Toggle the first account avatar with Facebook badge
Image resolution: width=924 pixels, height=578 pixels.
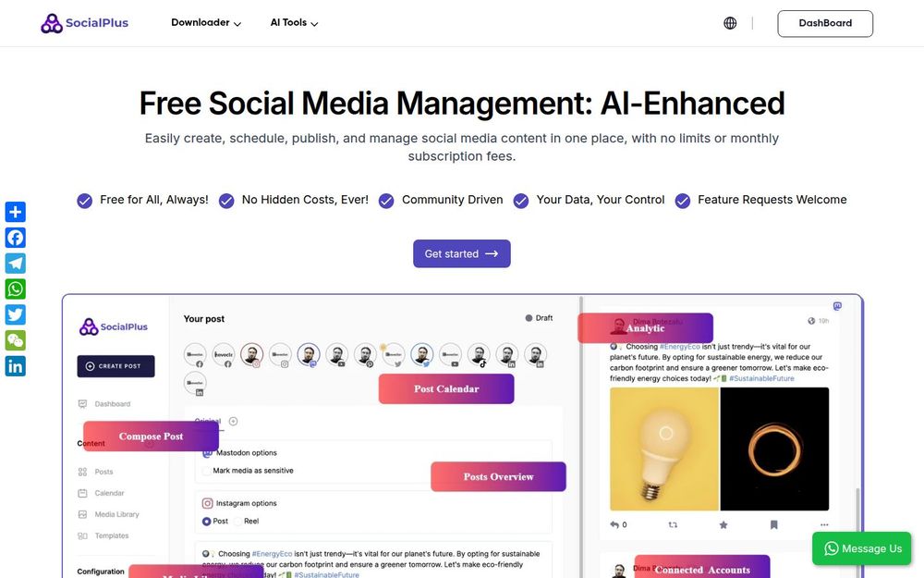pyautogui.click(x=195, y=354)
